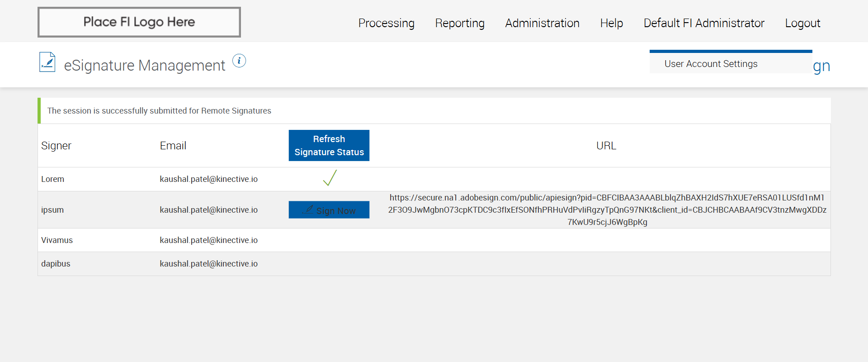Screen dimensions: 868x362
Task: Click the Place FI Logo Here image
Action: [139, 22]
